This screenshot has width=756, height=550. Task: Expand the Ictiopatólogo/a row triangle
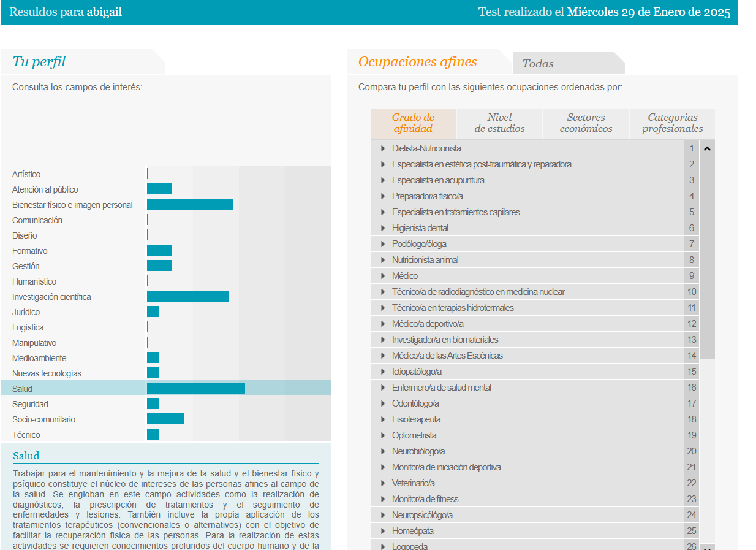[x=383, y=372]
